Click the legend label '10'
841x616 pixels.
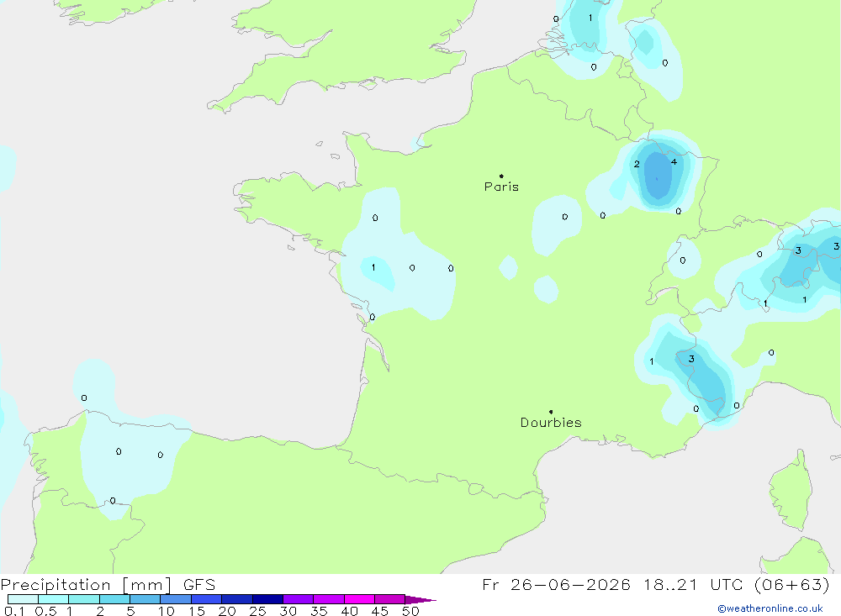pyautogui.click(x=167, y=611)
